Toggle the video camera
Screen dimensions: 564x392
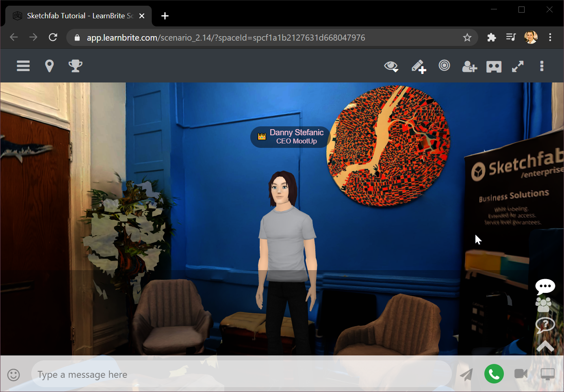coord(521,374)
